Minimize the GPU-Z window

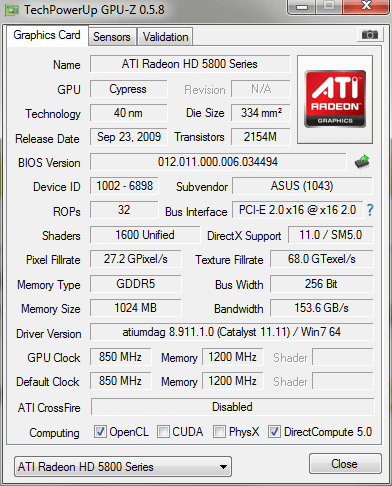pos(302,7)
